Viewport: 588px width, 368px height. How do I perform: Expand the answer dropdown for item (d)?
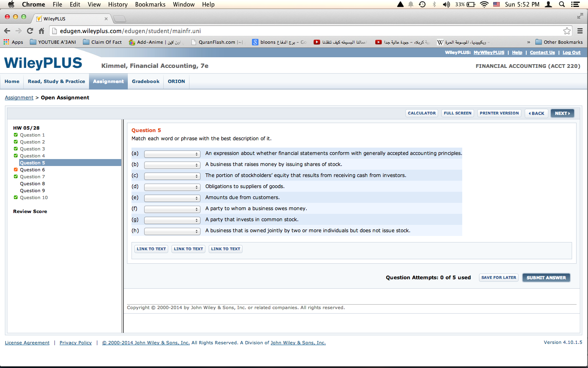point(172,187)
